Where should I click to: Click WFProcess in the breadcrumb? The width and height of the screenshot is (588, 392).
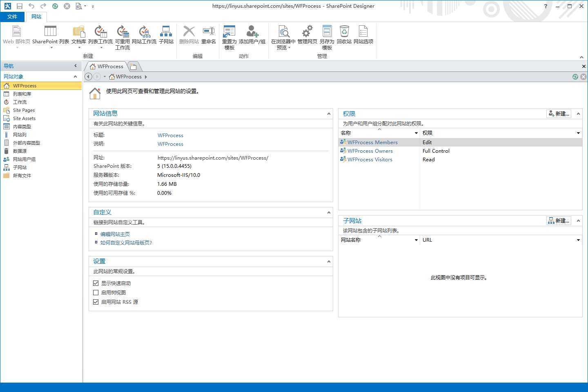[129, 77]
